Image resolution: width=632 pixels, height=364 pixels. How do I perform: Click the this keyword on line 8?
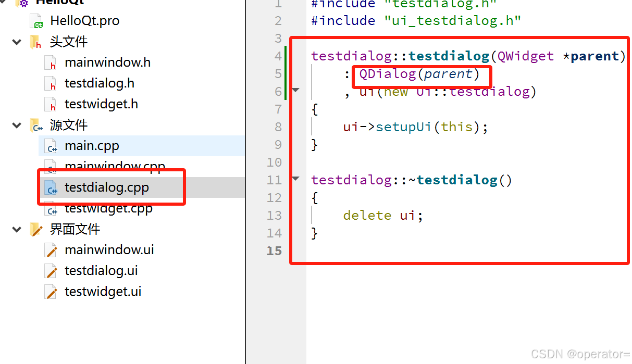(x=456, y=127)
